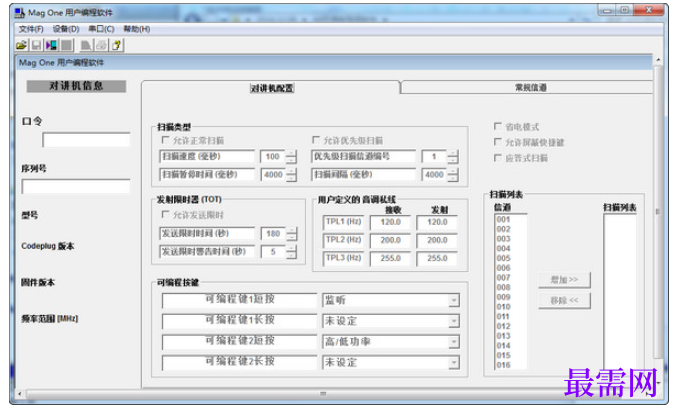The height and width of the screenshot is (414, 676).
Task: Open 可编程键1长按 dropdown showing 未设定
Action: 454,321
